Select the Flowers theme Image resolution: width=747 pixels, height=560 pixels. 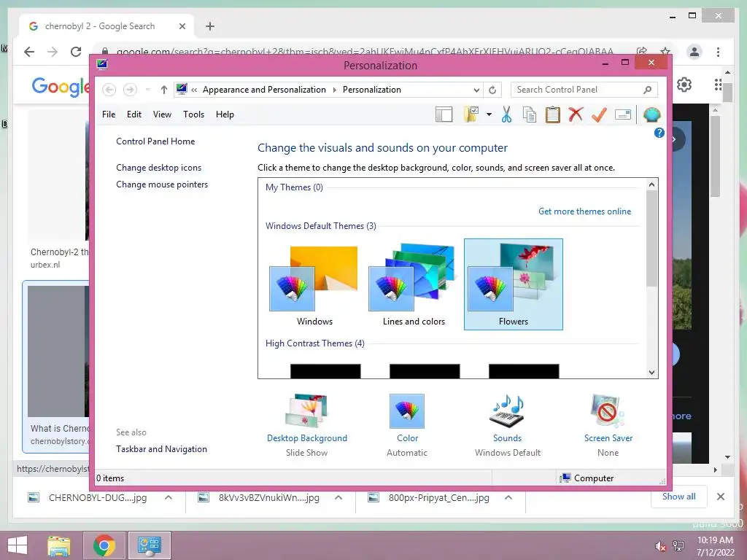click(x=513, y=285)
